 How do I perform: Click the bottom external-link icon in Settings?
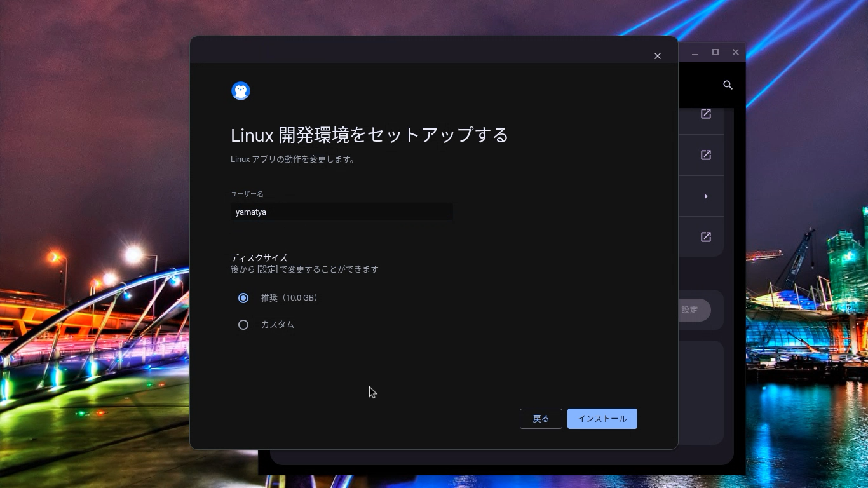tap(706, 236)
